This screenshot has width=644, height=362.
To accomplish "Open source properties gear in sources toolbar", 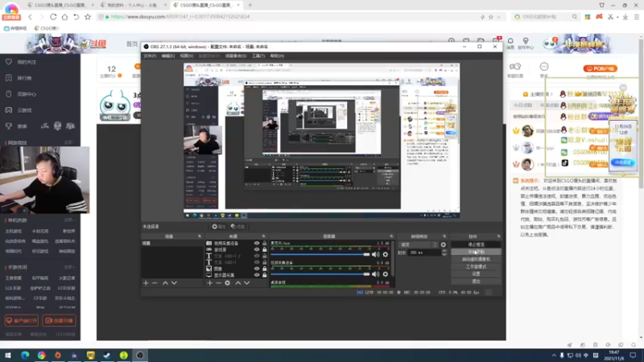I will 228,283.
